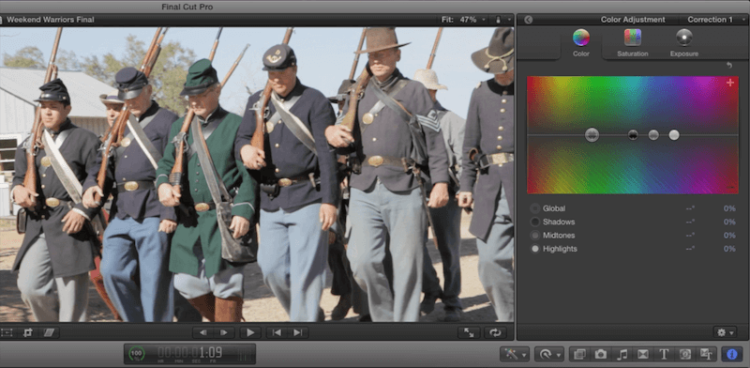Enter full screen playback

click(x=469, y=333)
